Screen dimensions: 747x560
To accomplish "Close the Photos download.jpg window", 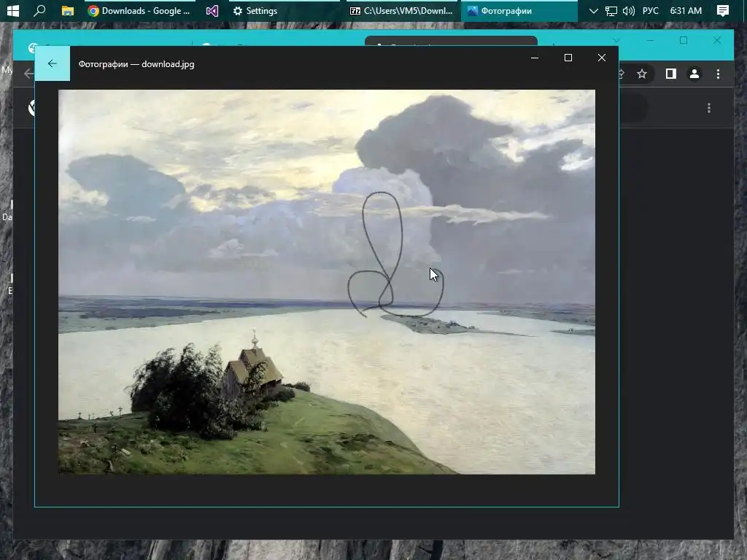I will (x=602, y=58).
